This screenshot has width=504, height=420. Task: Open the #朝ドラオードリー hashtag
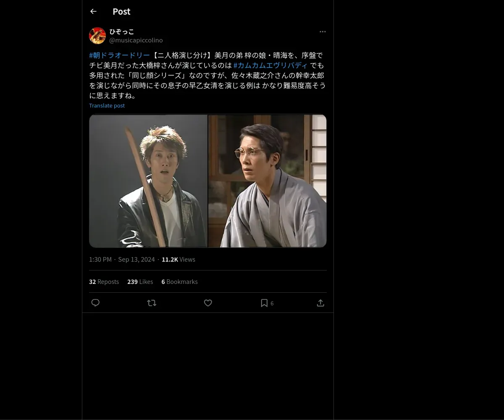pos(119,55)
